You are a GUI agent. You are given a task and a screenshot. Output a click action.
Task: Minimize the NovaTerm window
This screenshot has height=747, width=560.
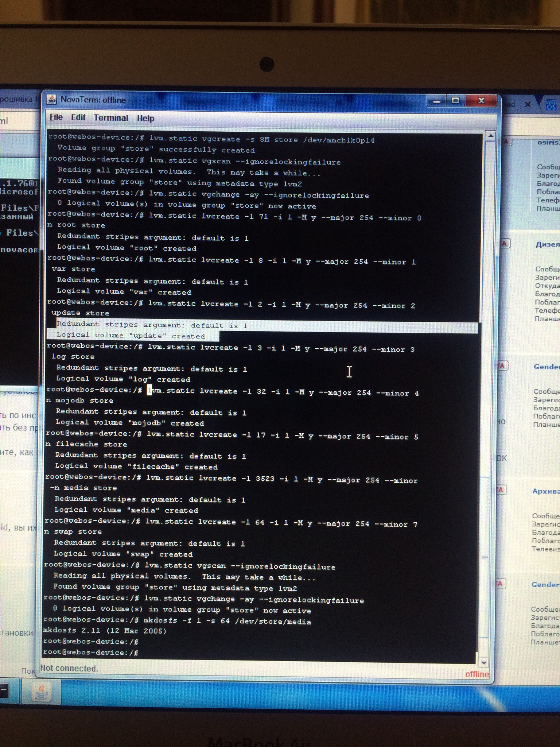(x=437, y=101)
